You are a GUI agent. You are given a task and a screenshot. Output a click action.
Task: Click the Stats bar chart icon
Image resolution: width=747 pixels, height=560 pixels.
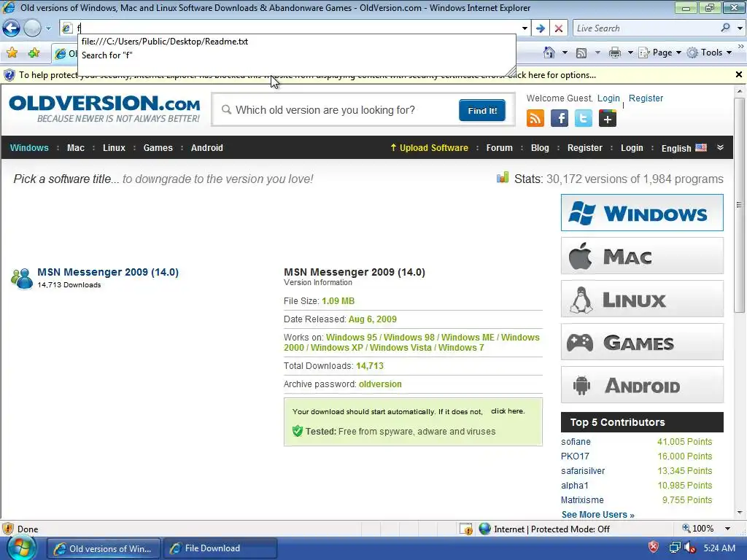[503, 178]
